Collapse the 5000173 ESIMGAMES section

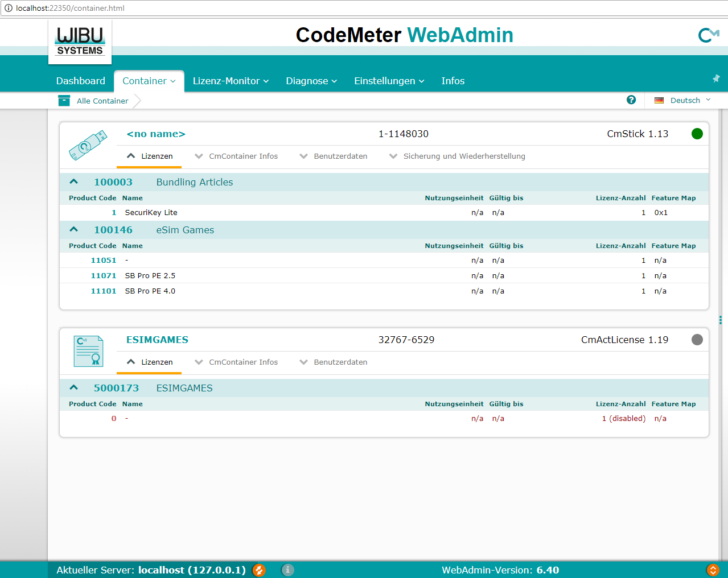tap(73, 388)
